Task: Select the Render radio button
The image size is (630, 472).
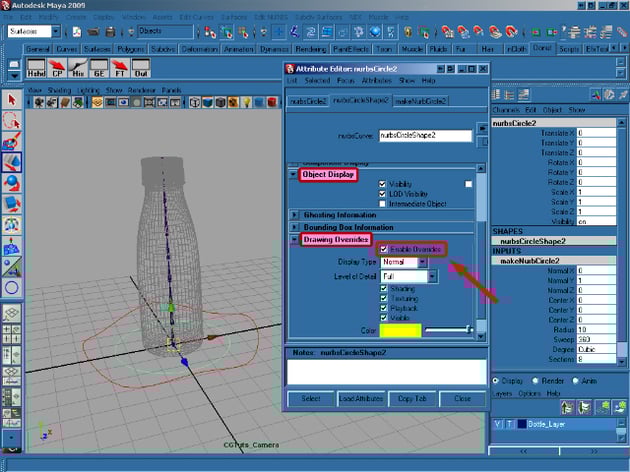Action: [x=534, y=380]
